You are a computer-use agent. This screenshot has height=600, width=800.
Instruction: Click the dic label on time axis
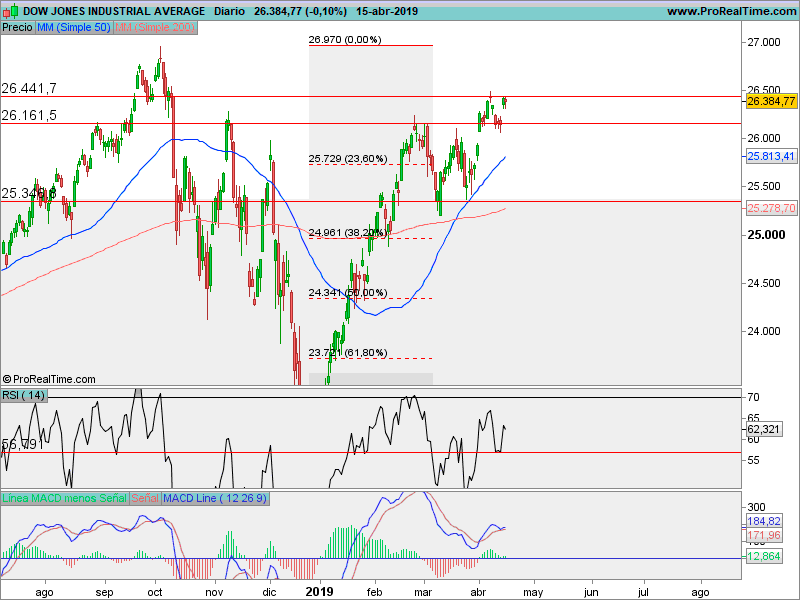[269, 592]
